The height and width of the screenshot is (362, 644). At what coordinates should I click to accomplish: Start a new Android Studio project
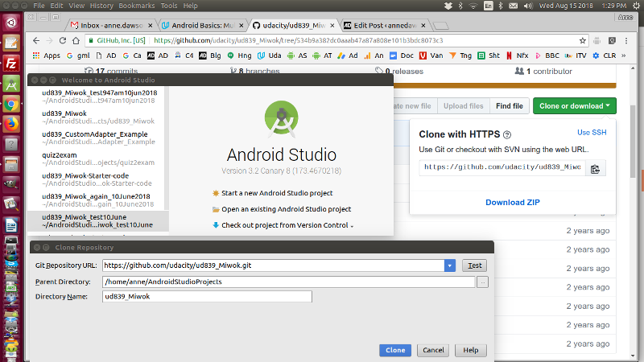tap(272, 193)
